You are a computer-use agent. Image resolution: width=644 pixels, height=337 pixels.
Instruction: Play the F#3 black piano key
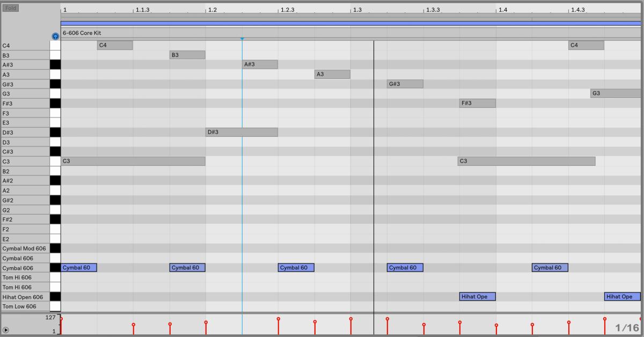click(55, 103)
